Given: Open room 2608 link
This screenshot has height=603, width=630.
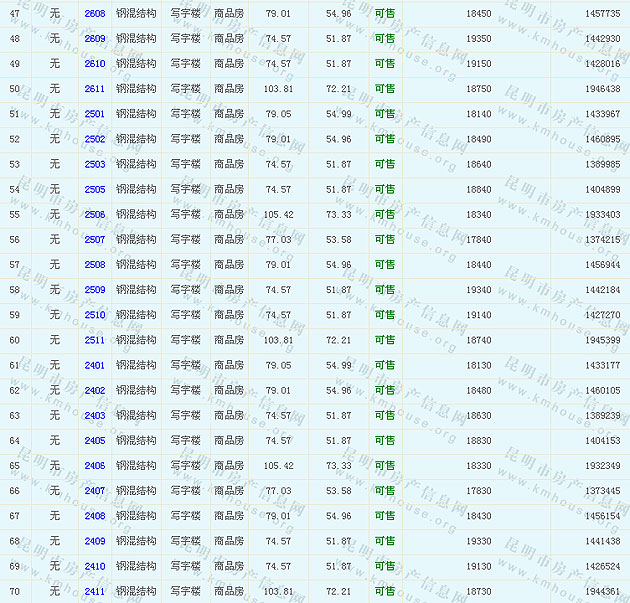Looking at the screenshot, I should pos(95,13).
